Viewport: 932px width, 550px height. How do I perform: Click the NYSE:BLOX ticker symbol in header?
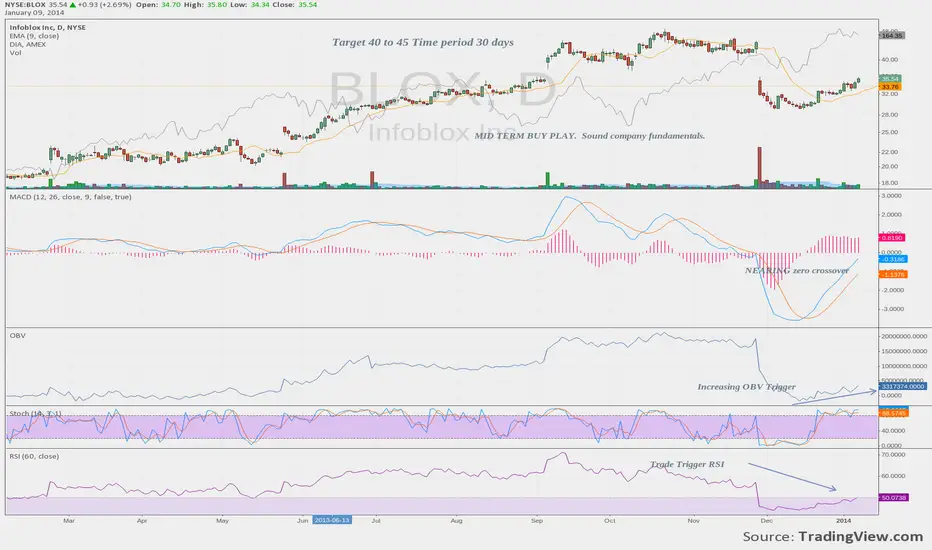[x=25, y=4]
